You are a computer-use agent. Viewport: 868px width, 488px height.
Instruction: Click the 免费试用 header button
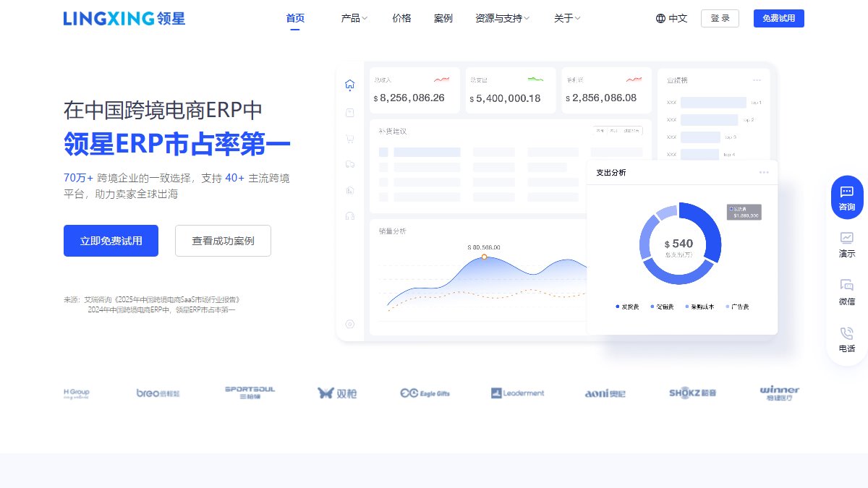coord(779,19)
